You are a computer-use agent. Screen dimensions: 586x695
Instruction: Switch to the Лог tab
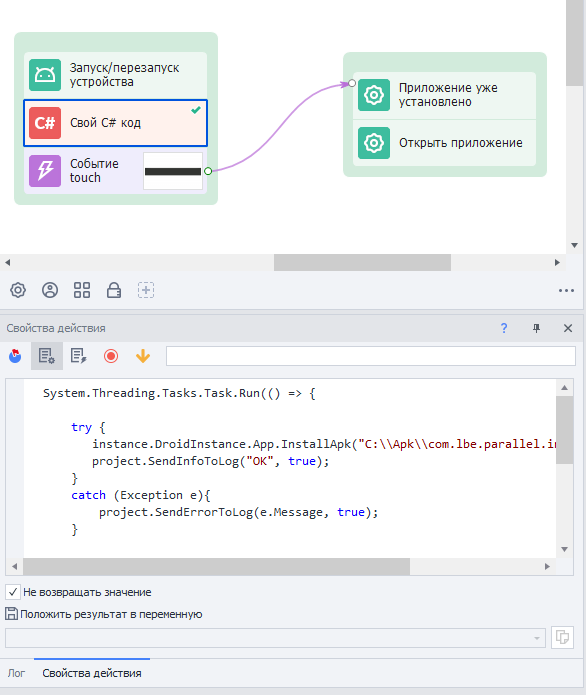(x=16, y=673)
